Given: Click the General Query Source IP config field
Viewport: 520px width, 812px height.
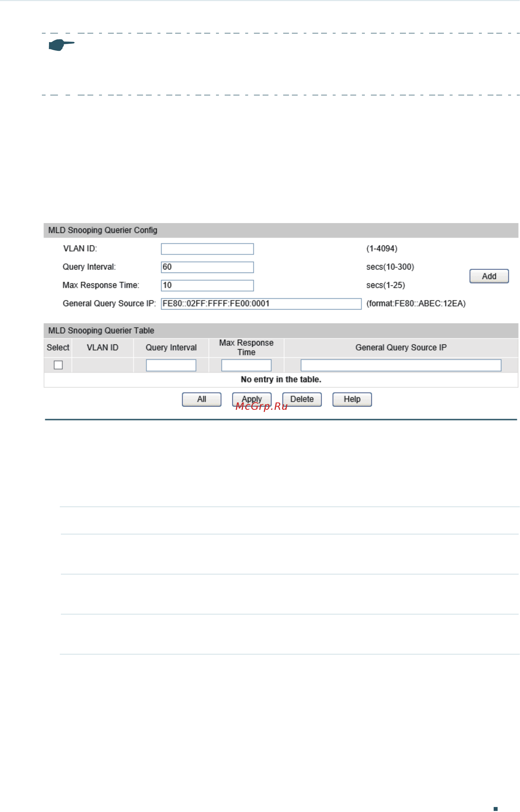Looking at the screenshot, I should [x=261, y=304].
